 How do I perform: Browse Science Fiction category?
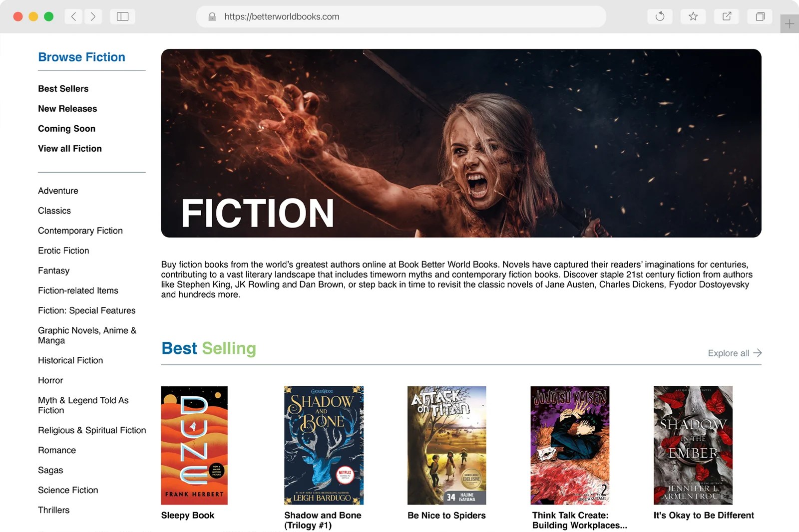point(68,490)
